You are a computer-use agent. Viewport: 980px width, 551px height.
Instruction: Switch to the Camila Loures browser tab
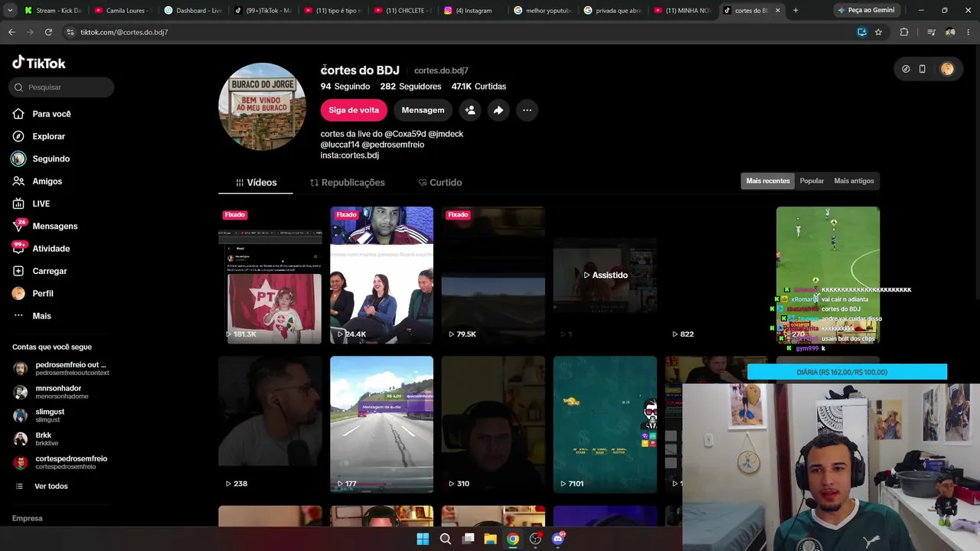tap(122, 11)
